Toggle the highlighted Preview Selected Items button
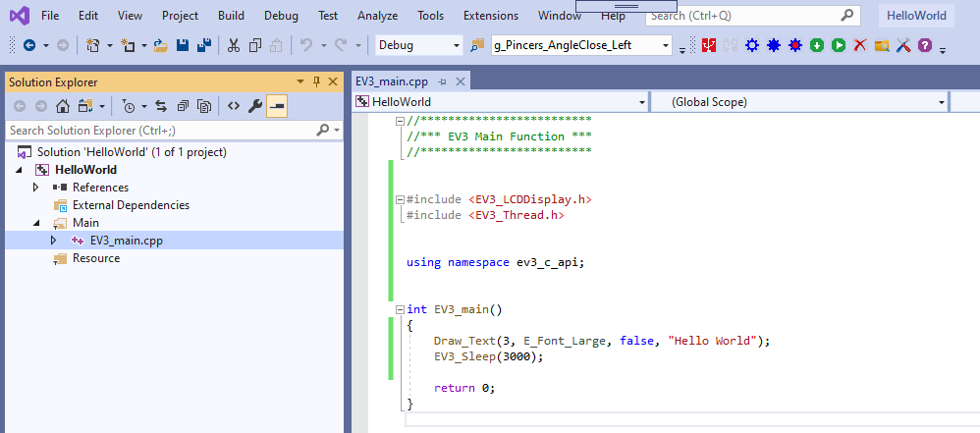 coord(276,106)
